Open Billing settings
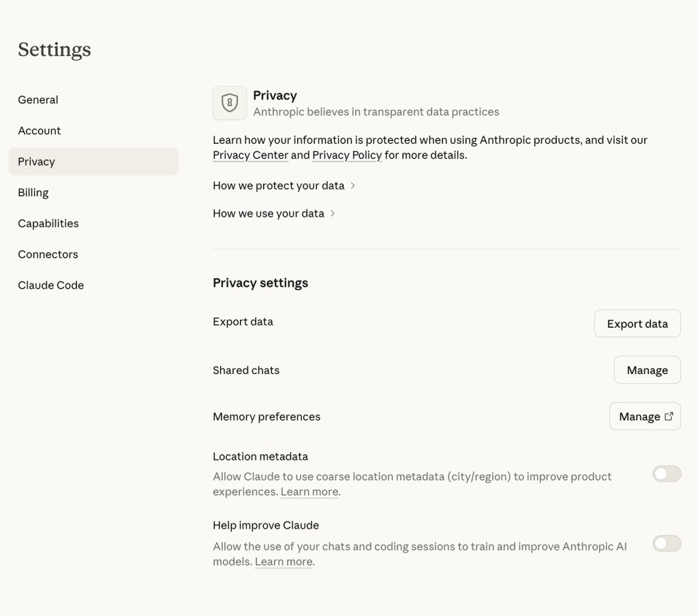Screen dimensions: 698x616 pos(33,193)
